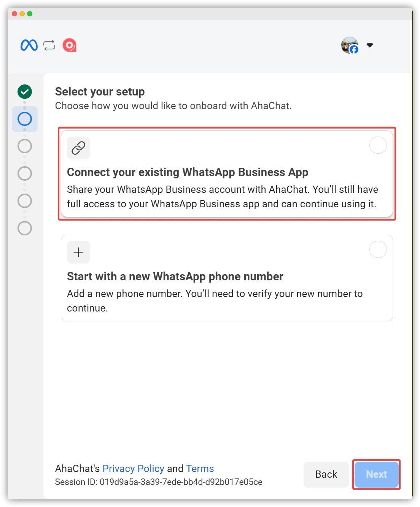Click the chain link icon on connect card

point(78,148)
